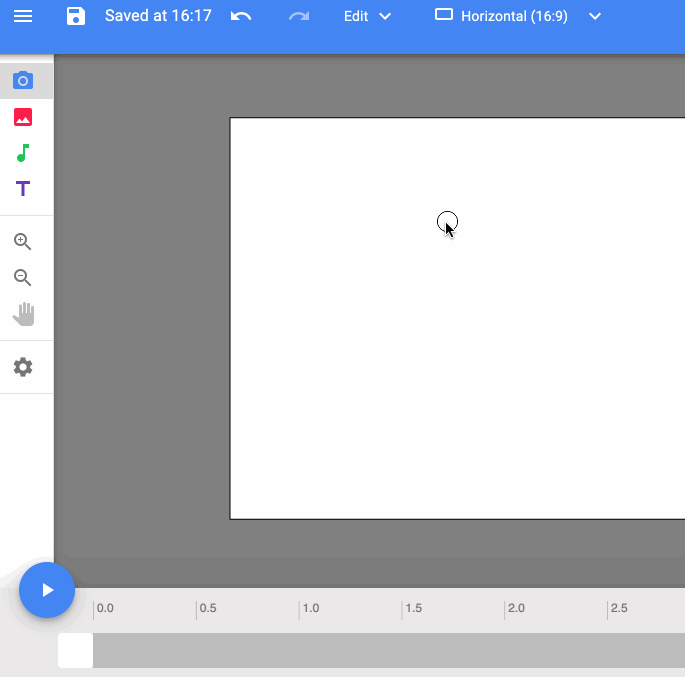Viewport: 685px width, 677px height.
Task: Zoom in on the canvas
Action: click(x=22, y=241)
